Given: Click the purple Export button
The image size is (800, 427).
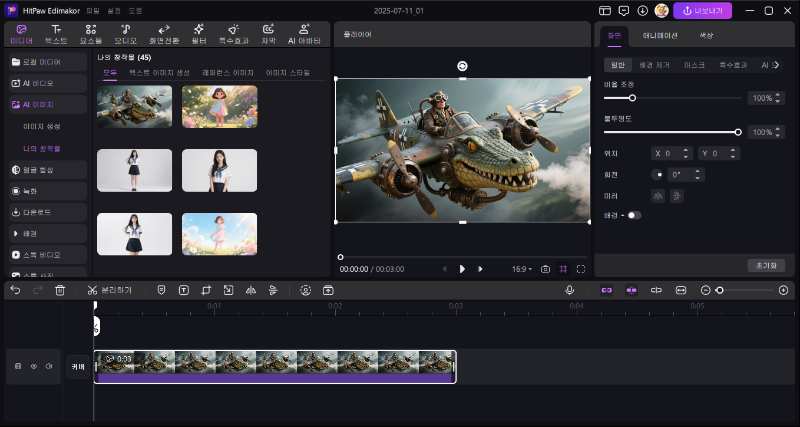Looking at the screenshot, I should tap(703, 11).
